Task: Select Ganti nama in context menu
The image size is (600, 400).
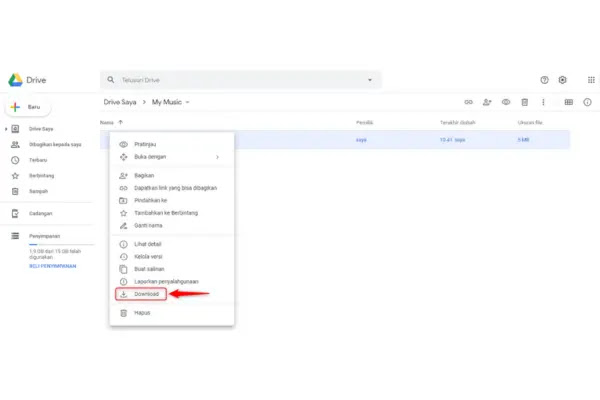Action: [x=148, y=225]
